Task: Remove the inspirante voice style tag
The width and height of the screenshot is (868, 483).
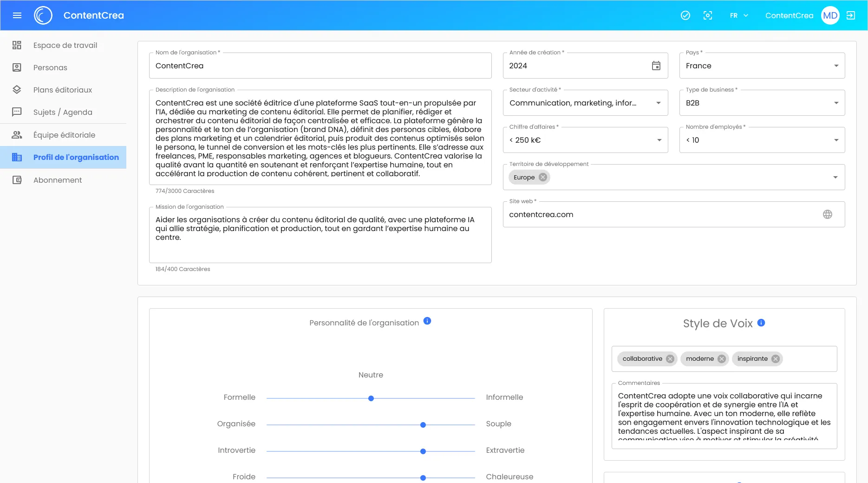Action: pyautogui.click(x=775, y=359)
